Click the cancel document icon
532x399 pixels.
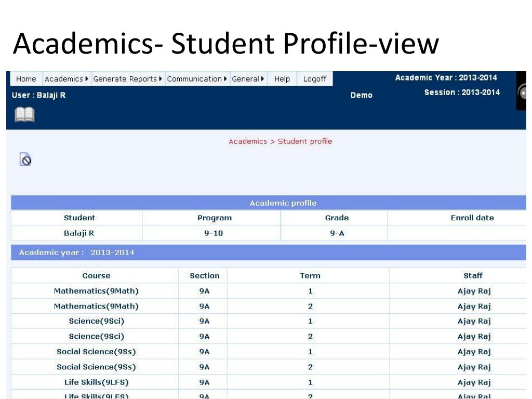click(x=25, y=159)
